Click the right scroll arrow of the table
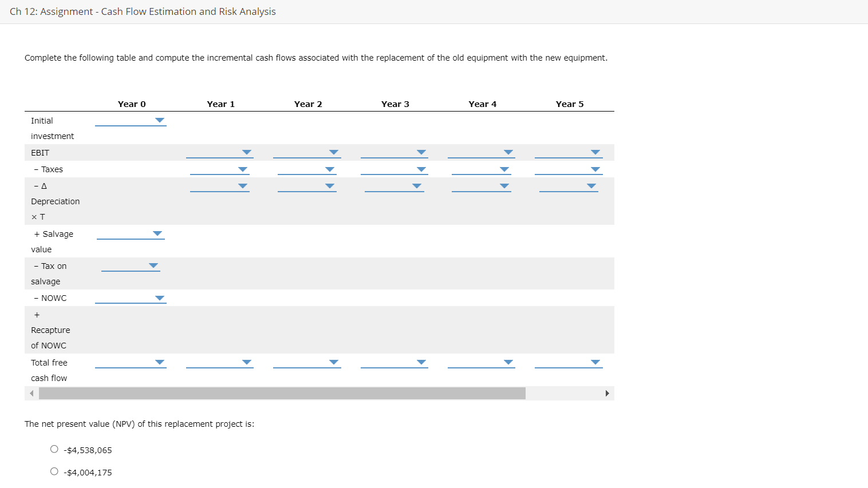Viewport: 868px width, 488px height. click(608, 393)
